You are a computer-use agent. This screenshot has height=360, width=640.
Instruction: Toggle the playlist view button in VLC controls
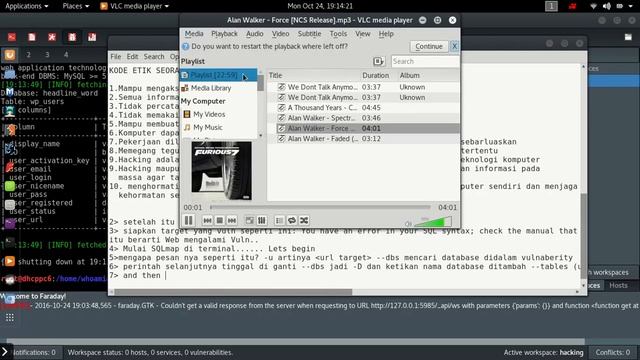coord(279,220)
